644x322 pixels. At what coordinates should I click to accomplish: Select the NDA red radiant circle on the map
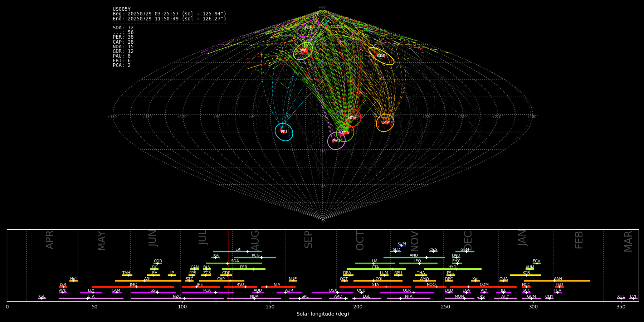[x=352, y=118]
